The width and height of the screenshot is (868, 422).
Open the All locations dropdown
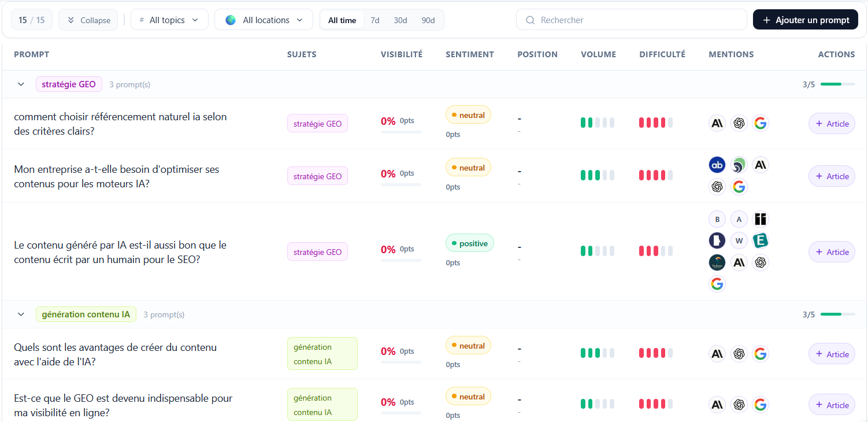264,20
